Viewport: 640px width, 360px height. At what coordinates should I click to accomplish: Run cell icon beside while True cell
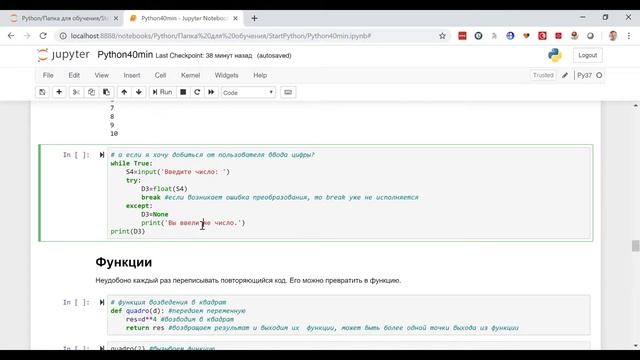(x=102, y=155)
